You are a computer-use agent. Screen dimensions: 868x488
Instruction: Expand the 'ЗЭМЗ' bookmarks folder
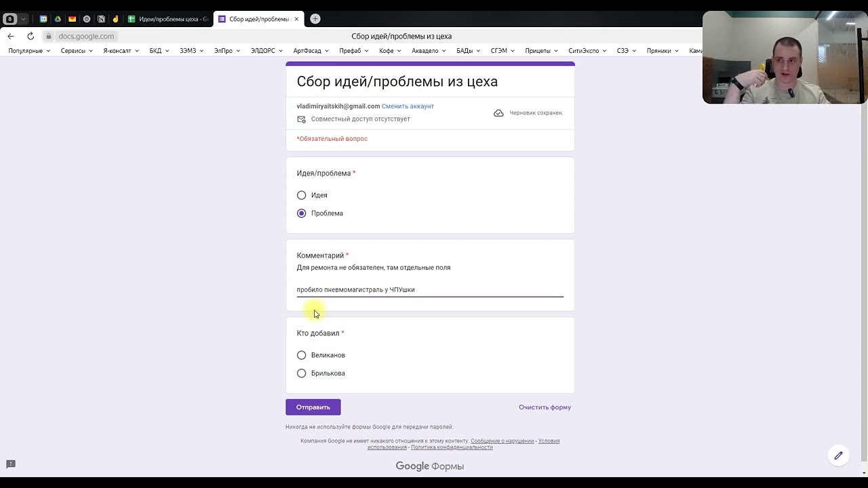[192, 51]
